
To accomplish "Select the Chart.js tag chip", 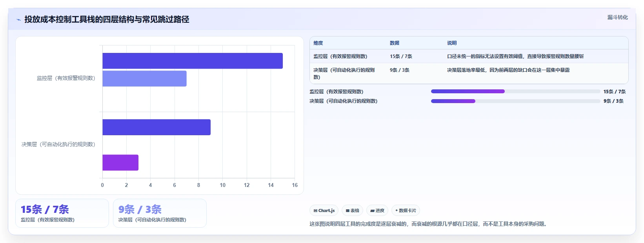I will [324, 210].
